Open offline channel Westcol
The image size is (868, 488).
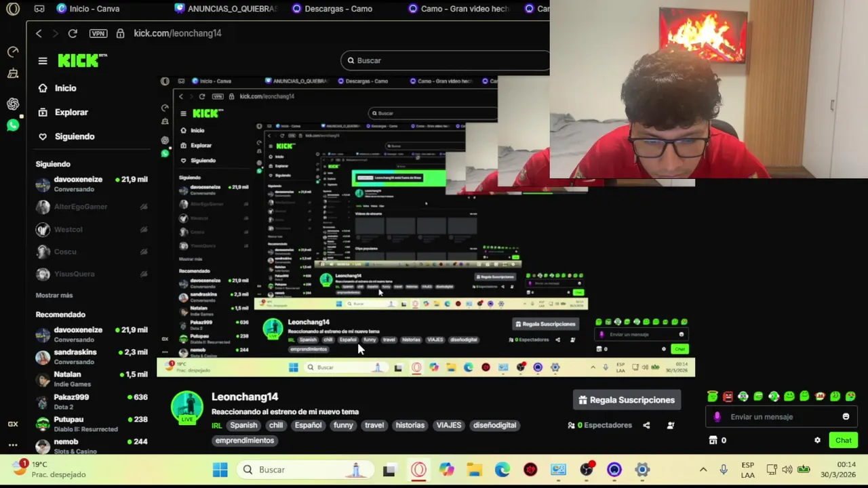click(x=92, y=230)
